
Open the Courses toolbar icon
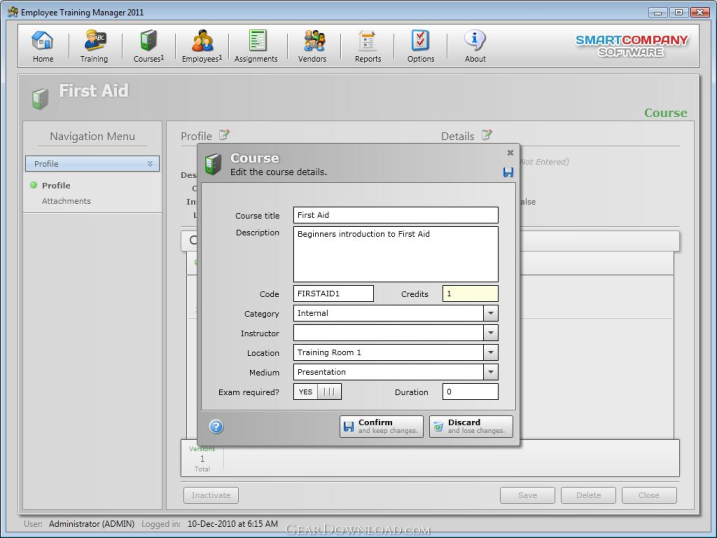(148, 46)
